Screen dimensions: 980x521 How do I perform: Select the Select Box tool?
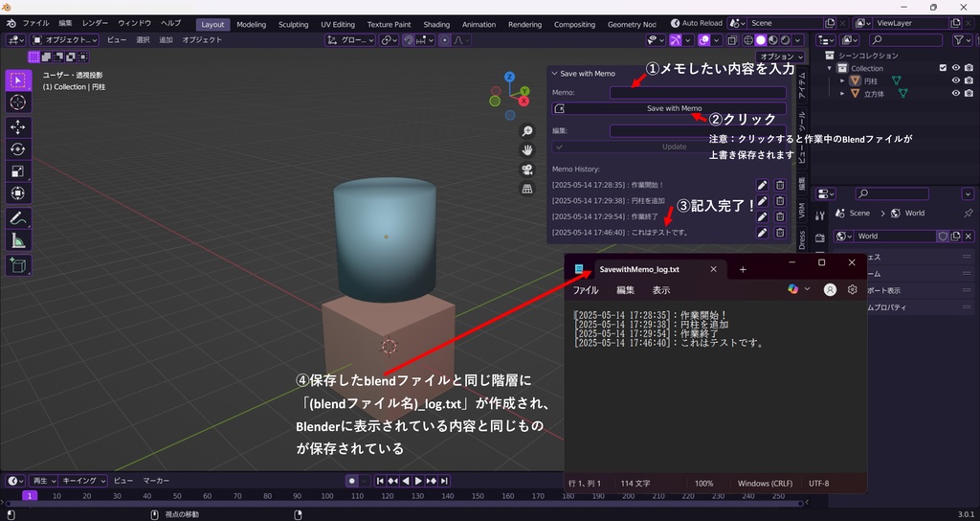tap(18, 80)
